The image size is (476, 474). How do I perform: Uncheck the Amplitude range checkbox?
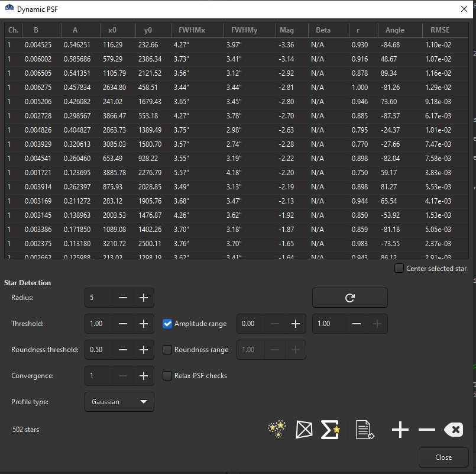167,324
